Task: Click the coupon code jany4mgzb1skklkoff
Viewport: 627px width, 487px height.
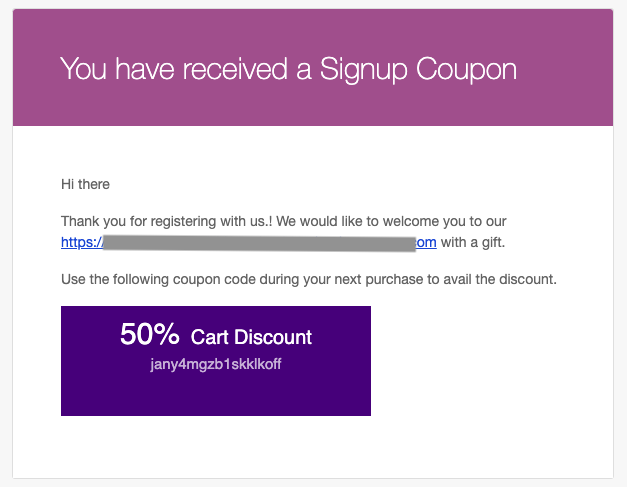Action: [216, 364]
